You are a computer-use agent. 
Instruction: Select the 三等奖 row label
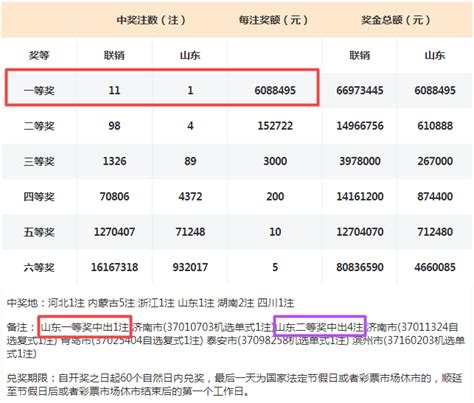39,161
